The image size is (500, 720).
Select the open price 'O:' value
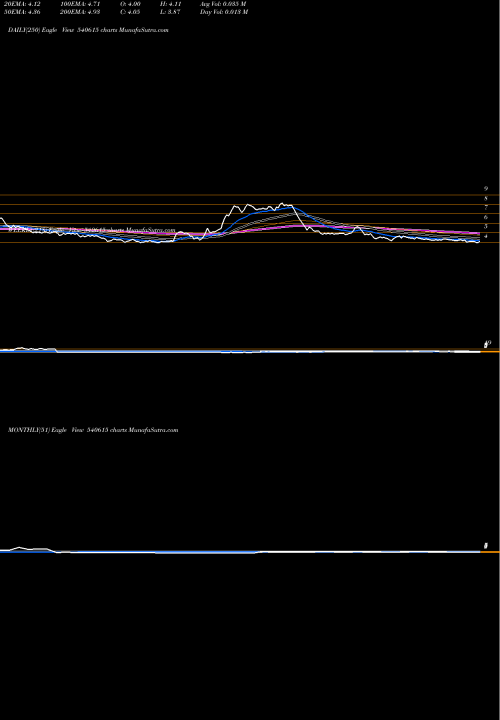click(x=130, y=4)
